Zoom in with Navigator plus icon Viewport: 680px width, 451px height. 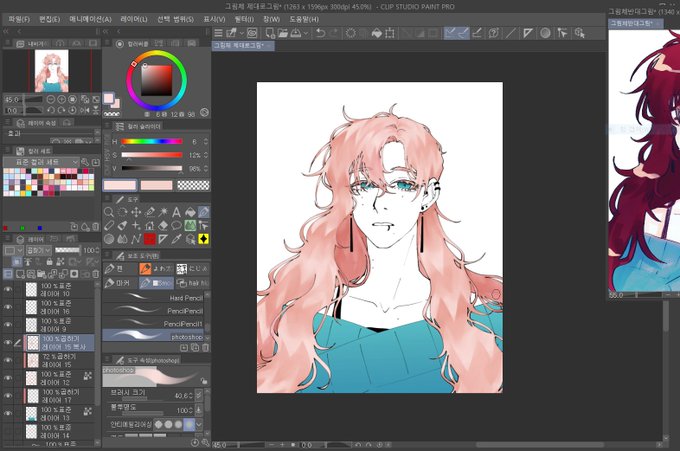tap(61, 99)
